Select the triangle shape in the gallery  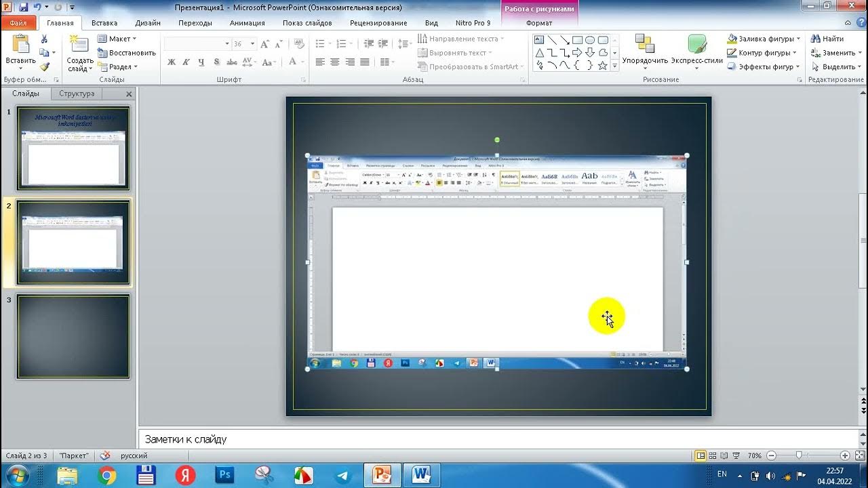click(x=540, y=53)
